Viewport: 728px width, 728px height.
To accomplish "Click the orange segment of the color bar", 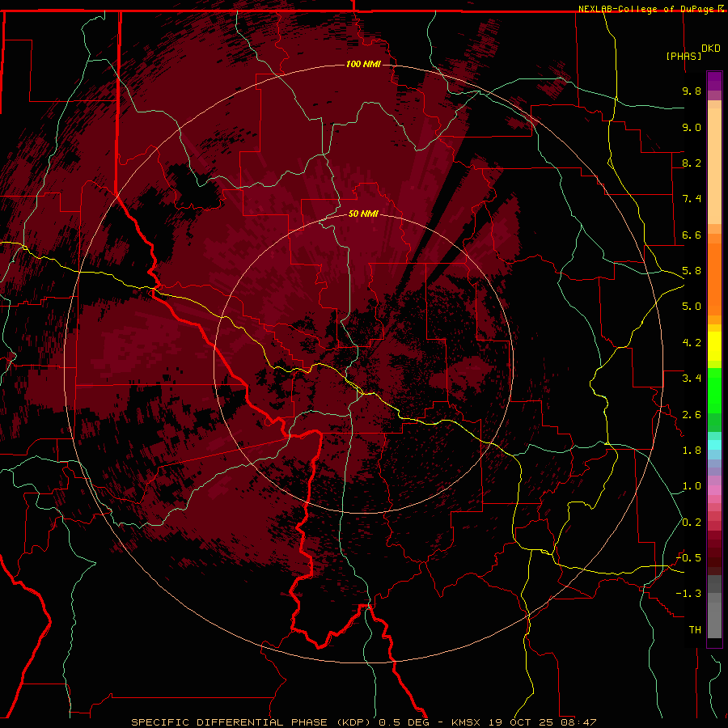I will click(x=714, y=280).
